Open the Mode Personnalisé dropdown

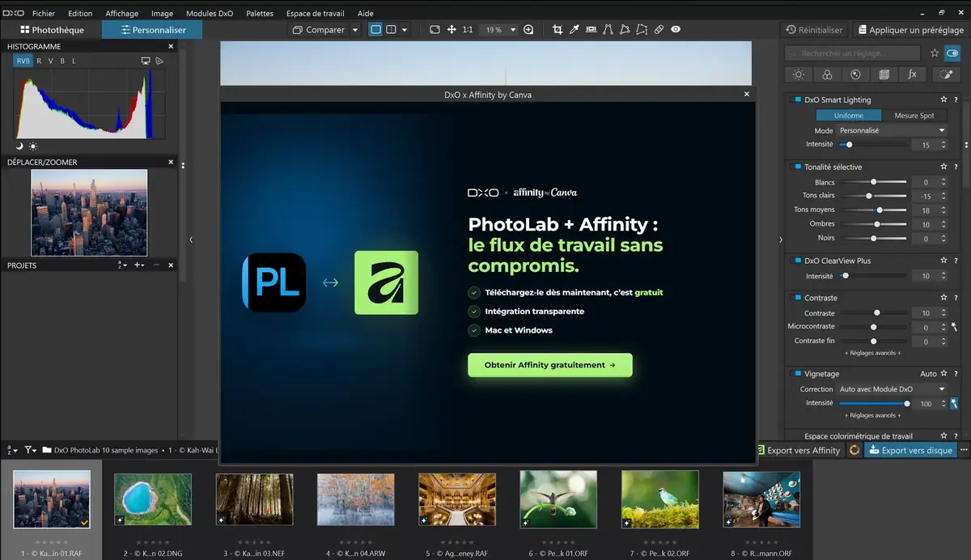coord(892,130)
